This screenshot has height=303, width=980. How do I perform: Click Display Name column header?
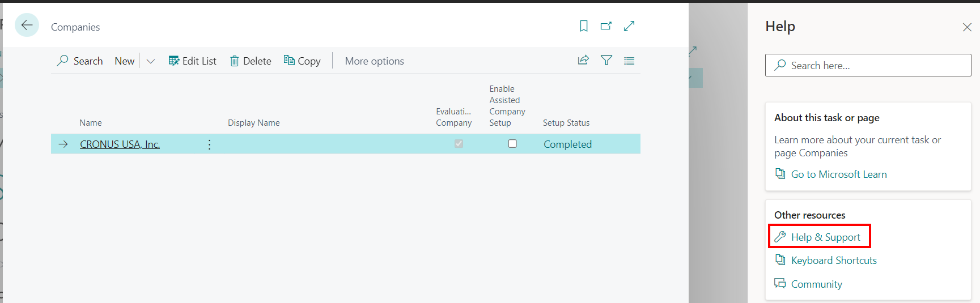click(254, 123)
